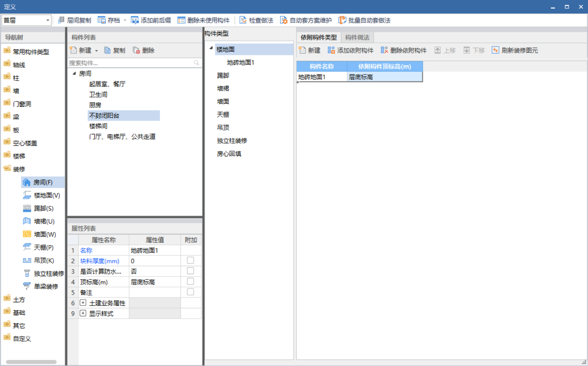Expand the 空心楼盖 folder

[7, 142]
